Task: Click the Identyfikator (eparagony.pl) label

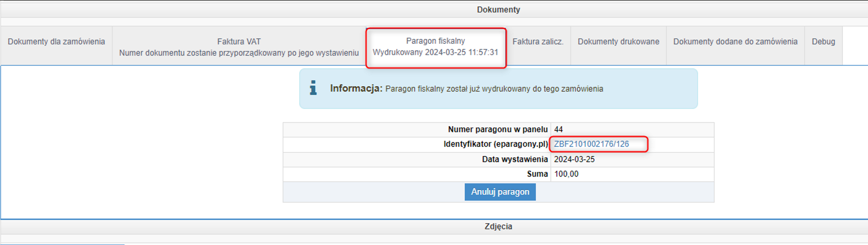Action: (x=495, y=144)
